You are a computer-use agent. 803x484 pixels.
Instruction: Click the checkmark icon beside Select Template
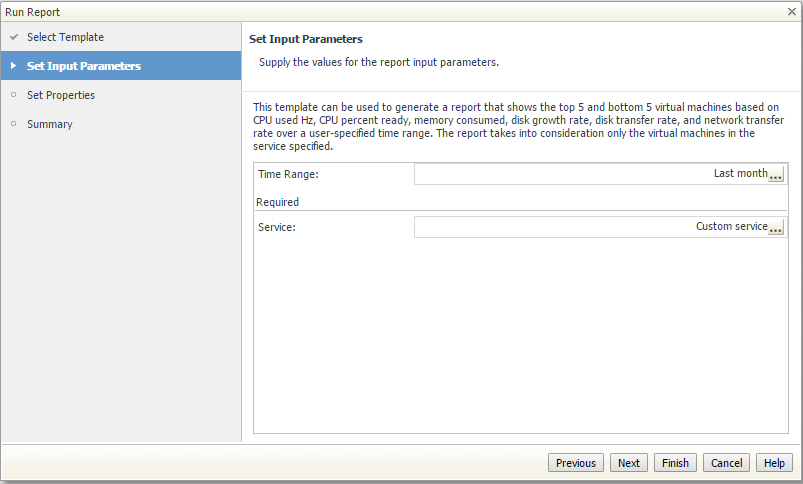click(x=14, y=37)
